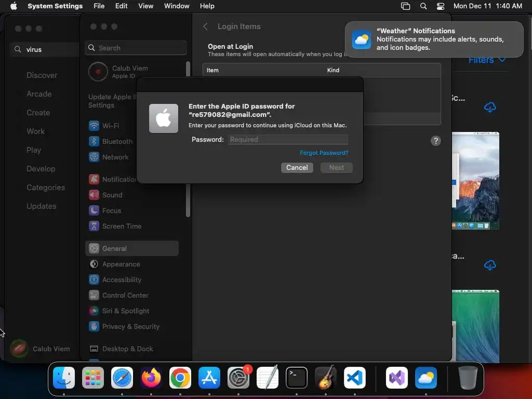Click the help question mark button

[436, 141]
